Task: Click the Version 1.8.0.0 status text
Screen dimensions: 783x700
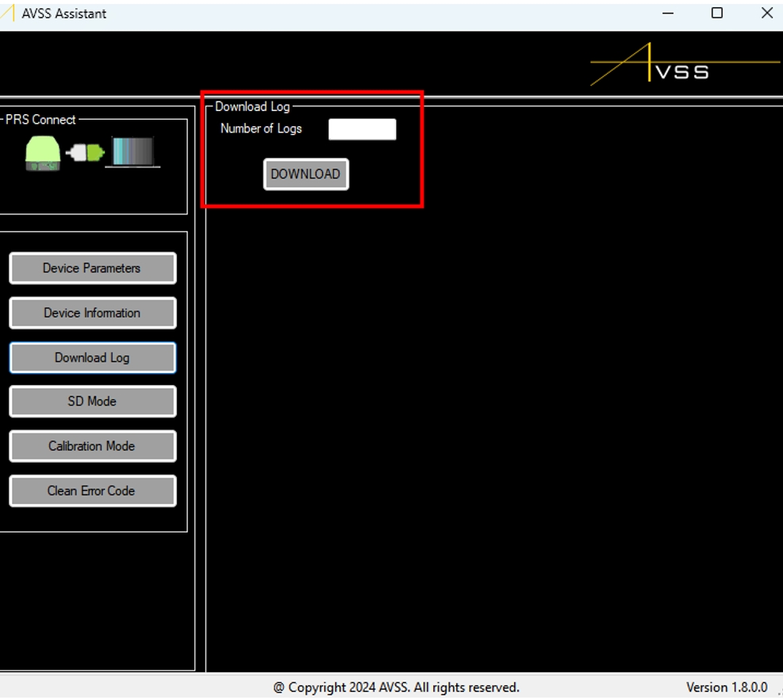Action: [727, 687]
